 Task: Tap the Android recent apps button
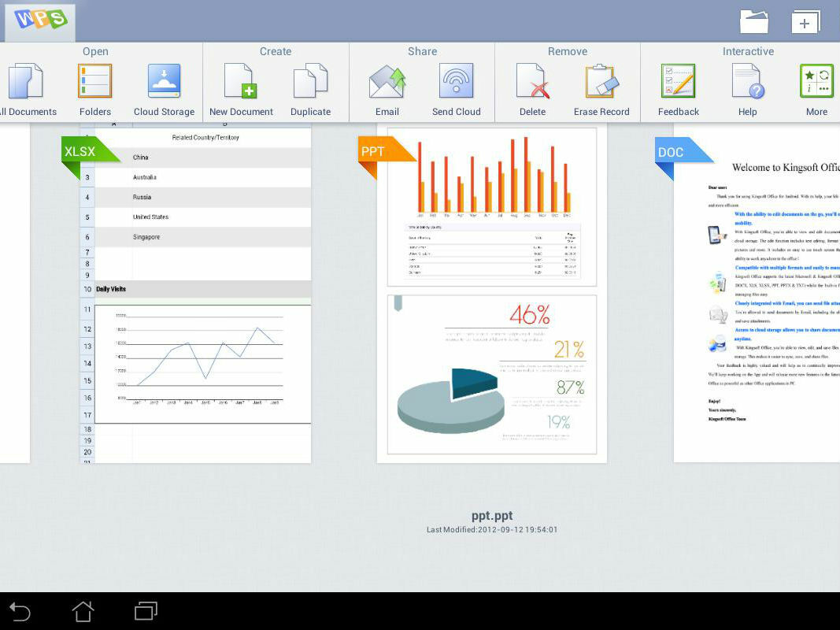click(146, 611)
